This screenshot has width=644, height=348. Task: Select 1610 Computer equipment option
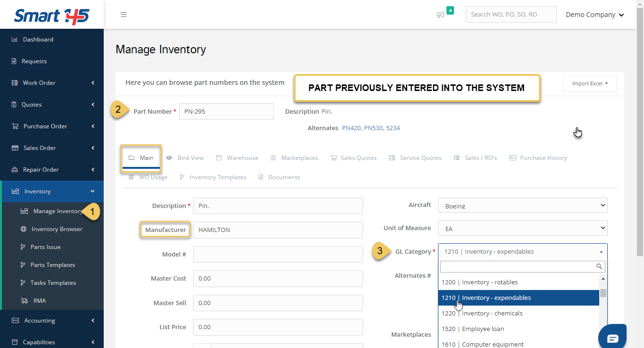tap(519, 343)
